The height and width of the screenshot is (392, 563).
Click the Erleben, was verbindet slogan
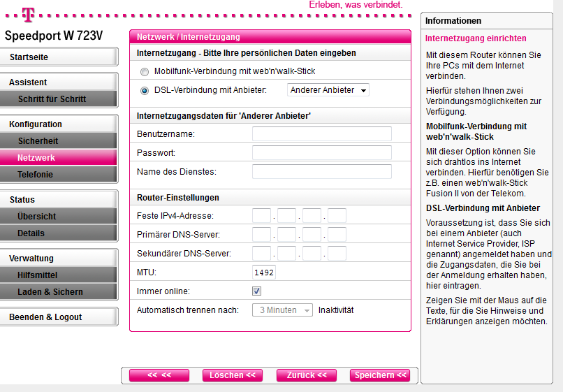[x=356, y=5]
